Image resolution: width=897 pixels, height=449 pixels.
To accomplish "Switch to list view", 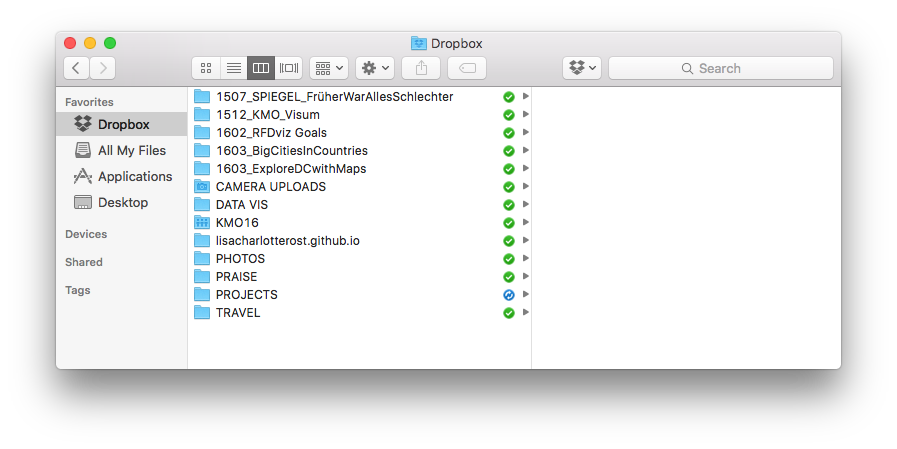I will pos(233,68).
